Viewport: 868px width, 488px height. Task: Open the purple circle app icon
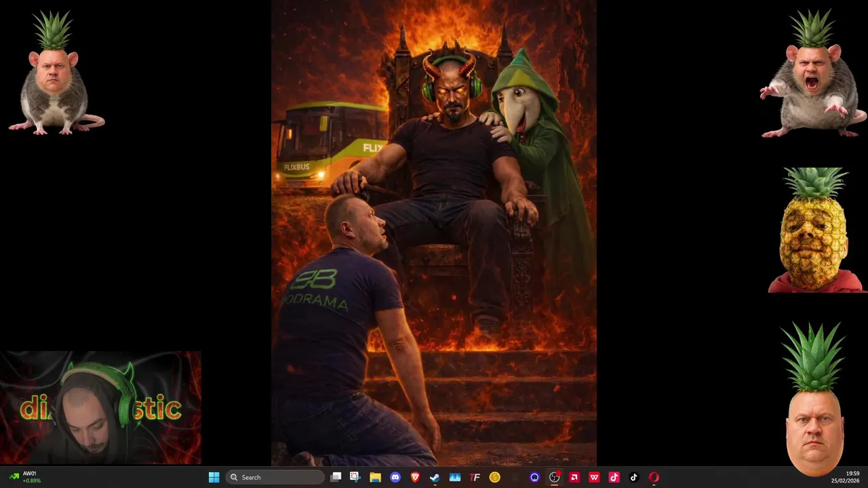click(x=534, y=477)
